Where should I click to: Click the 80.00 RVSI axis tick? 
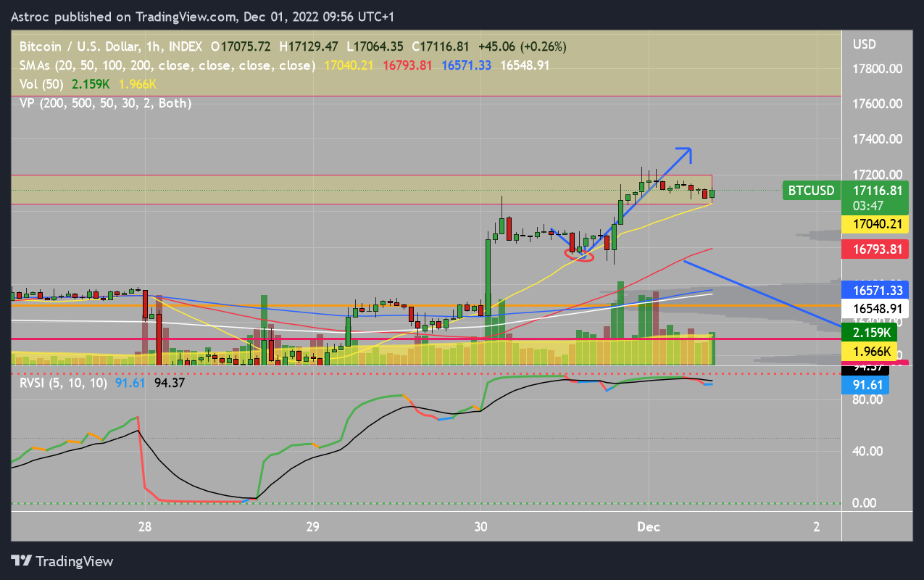[866, 399]
